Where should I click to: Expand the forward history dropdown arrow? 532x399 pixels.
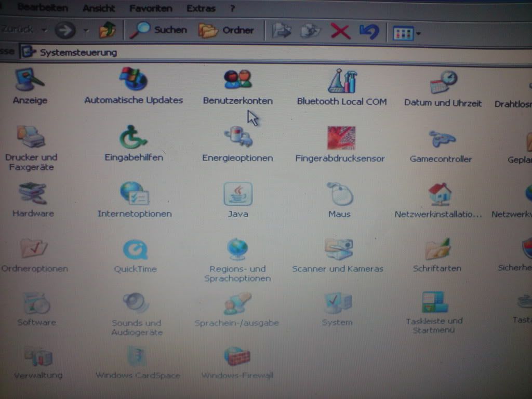coord(86,31)
